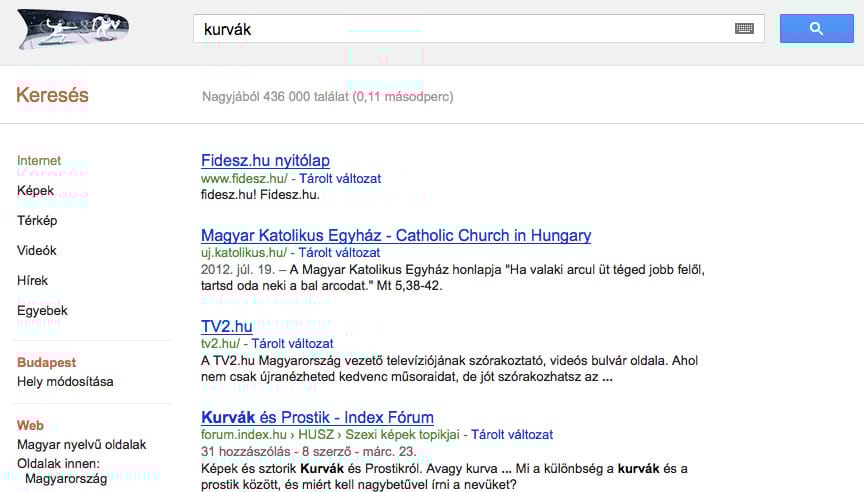Open Tárolt változat for www.fidesz.hu
Image resolution: width=864 pixels, height=492 pixels.
[340, 179]
